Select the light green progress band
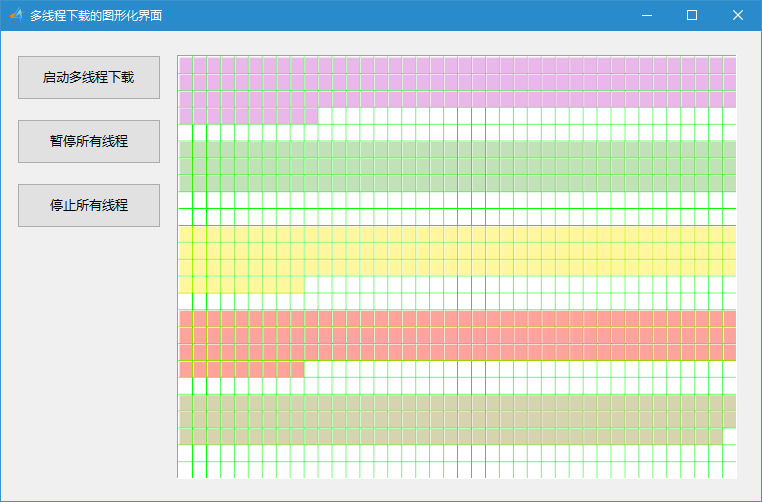The width and height of the screenshot is (762, 502). tap(457, 166)
